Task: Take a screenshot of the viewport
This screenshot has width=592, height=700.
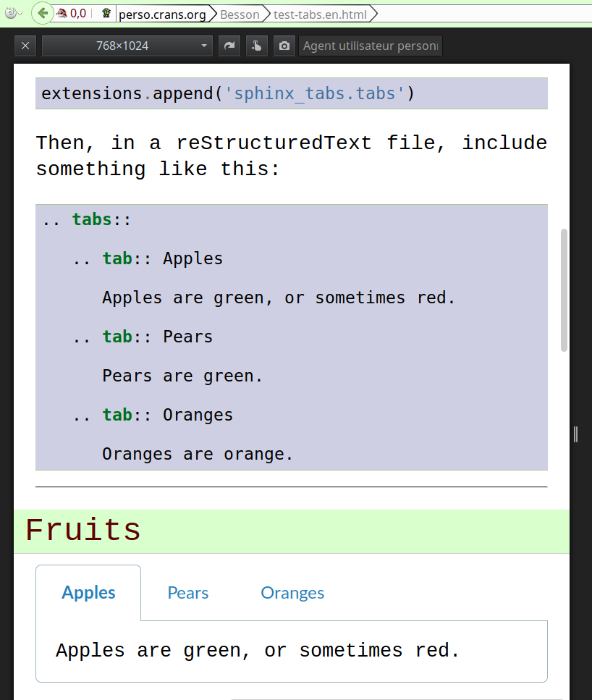Action: 284,46
